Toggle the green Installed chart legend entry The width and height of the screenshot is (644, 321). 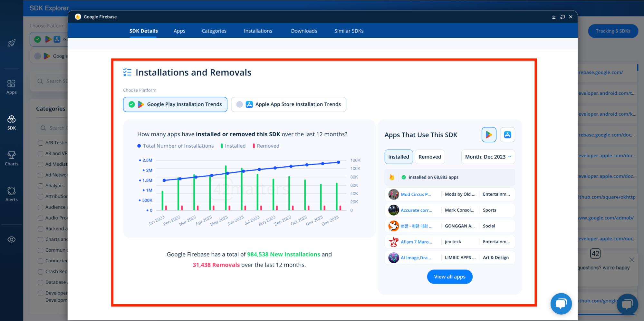[233, 146]
